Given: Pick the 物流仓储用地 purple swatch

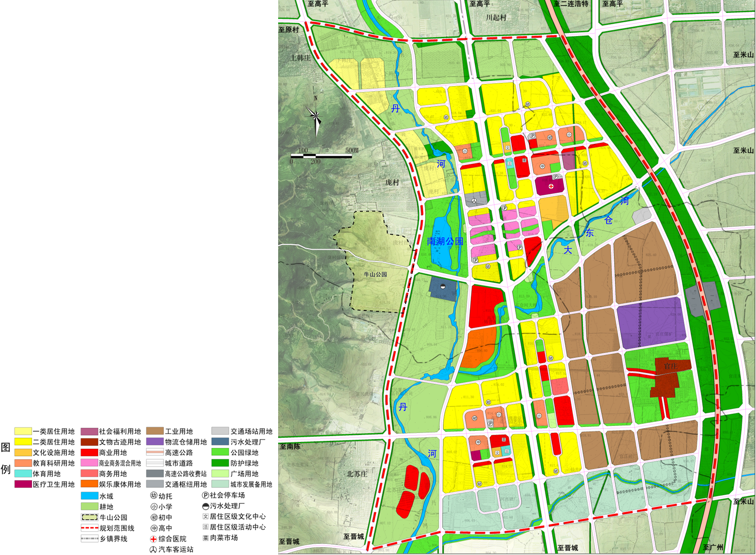Looking at the screenshot, I should pyautogui.click(x=155, y=442).
